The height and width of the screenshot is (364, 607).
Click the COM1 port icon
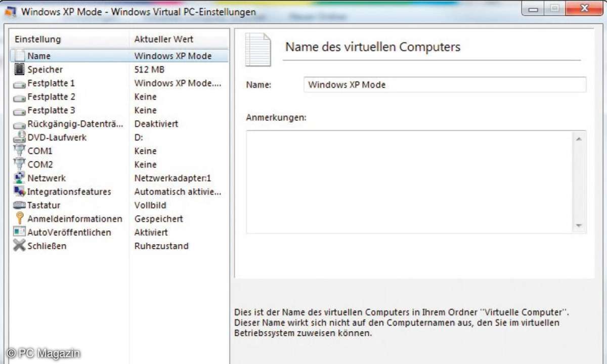(19, 150)
